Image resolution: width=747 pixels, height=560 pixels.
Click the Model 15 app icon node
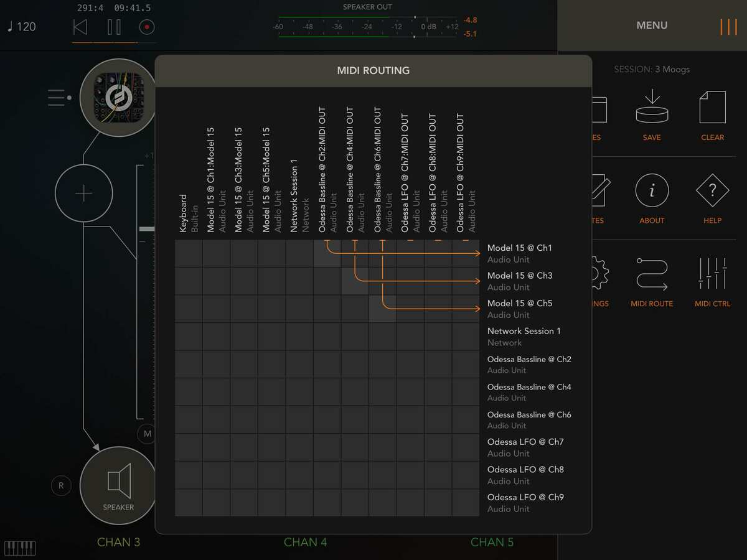pyautogui.click(x=118, y=98)
